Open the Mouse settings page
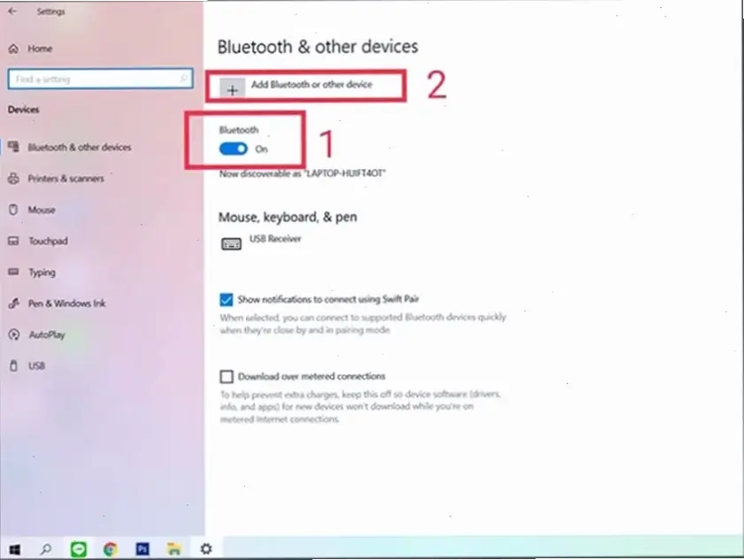This screenshot has height=560, width=744. click(41, 210)
